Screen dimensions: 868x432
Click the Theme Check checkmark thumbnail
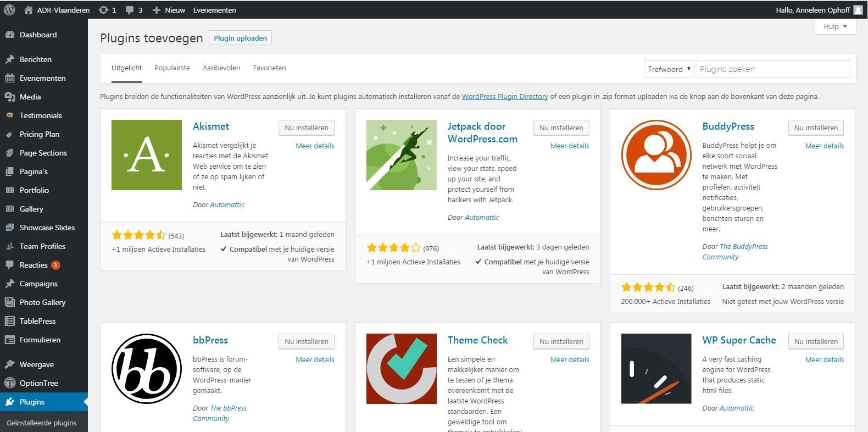402,369
